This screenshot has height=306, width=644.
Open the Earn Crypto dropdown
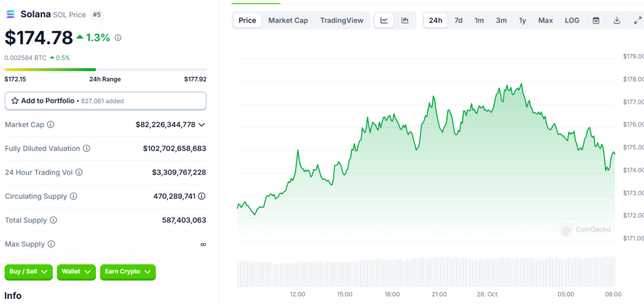point(128,272)
